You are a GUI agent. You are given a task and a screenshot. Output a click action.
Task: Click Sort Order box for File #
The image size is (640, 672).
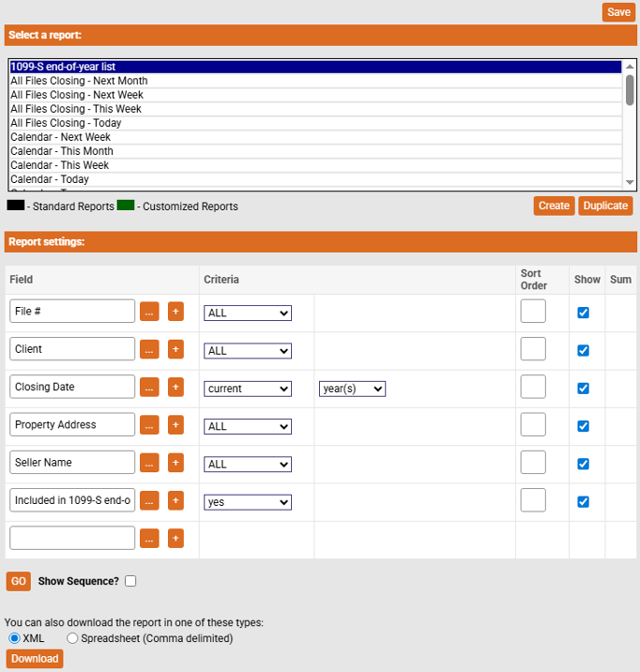(x=533, y=311)
